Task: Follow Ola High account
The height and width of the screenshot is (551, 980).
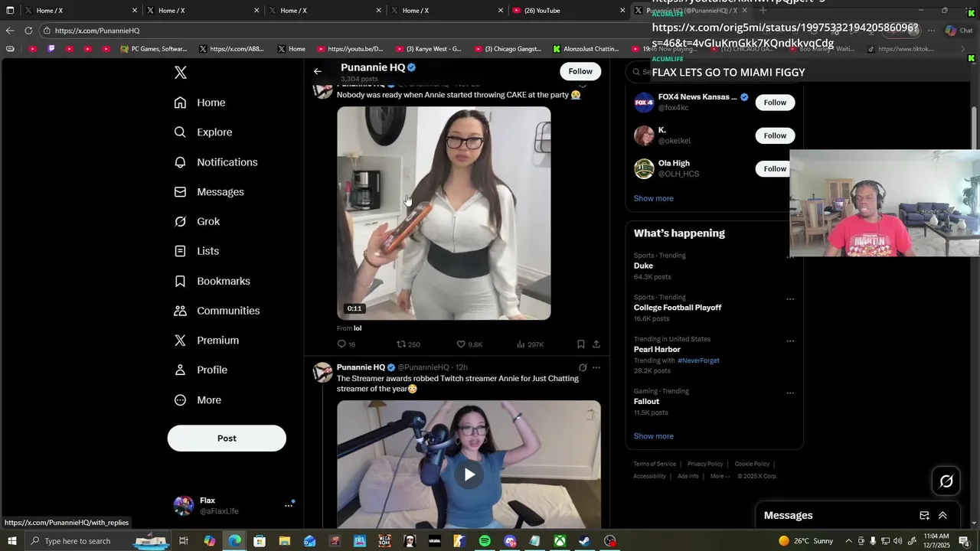Action: click(x=775, y=168)
